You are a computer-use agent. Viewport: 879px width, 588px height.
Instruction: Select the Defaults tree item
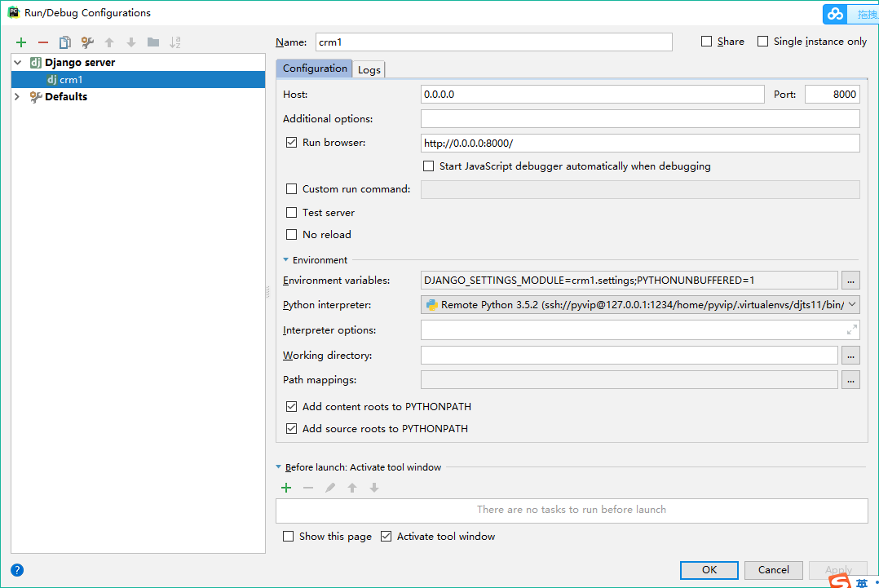point(66,96)
